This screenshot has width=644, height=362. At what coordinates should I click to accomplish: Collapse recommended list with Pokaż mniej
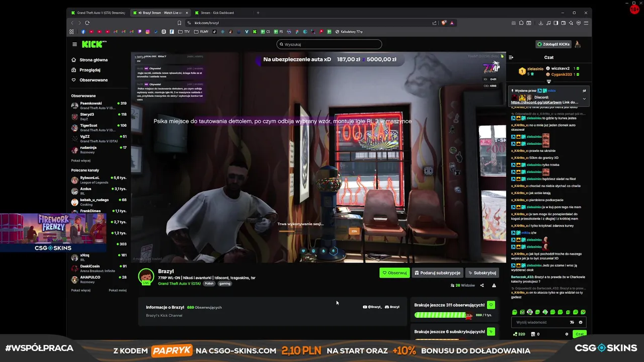118,290
